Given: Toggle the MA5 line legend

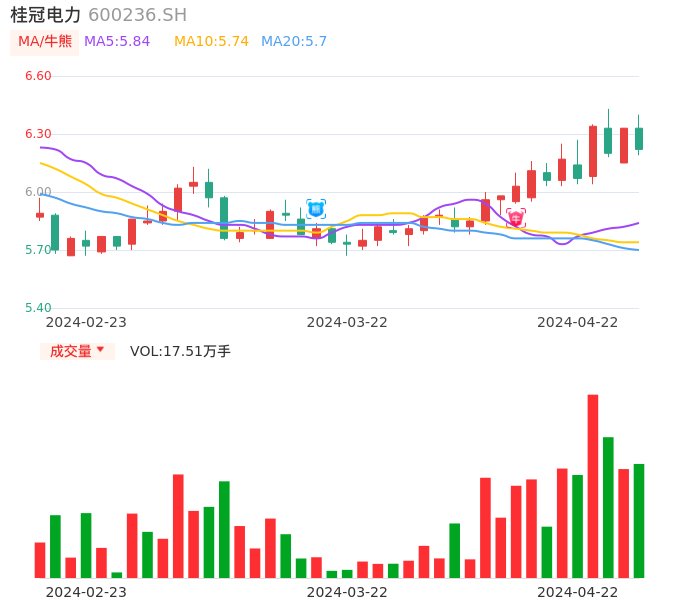Looking at the screenshot, I should click(x=117, y=42).
